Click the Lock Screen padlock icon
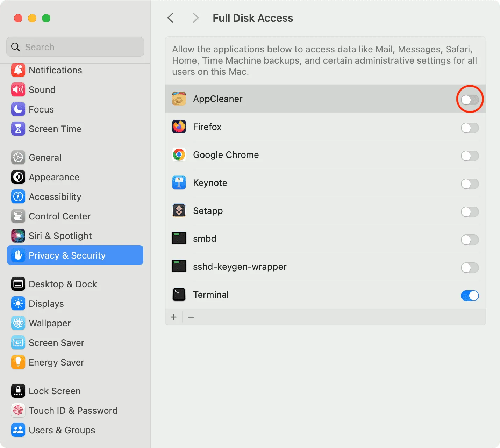Screen dimensions: 500x448 coord(18,391)
